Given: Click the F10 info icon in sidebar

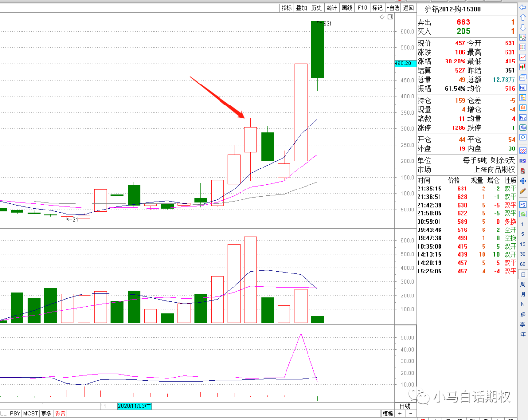Looking at the screenshot, I should click(523, 87).
